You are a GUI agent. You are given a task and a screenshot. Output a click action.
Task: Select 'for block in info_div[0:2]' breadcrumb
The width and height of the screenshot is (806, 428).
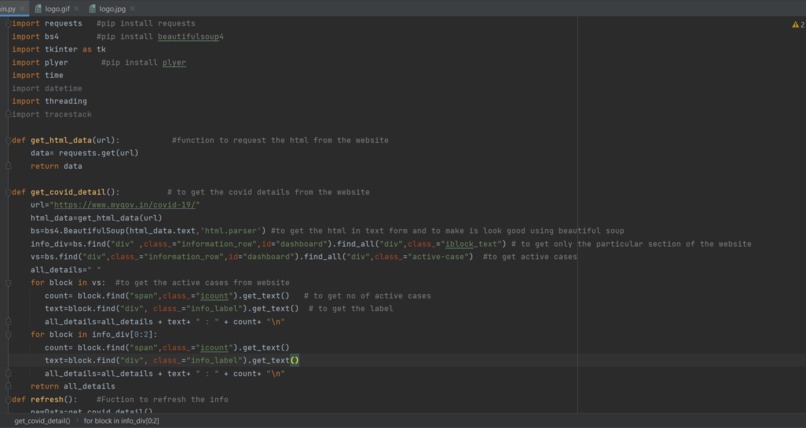point(121,421)
